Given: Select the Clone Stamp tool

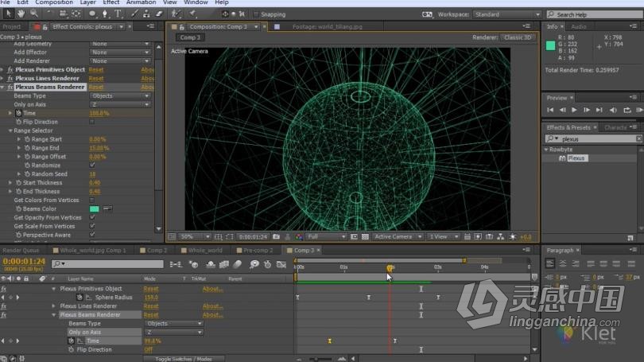Looking at the screenshot, I should click(146, 14).
